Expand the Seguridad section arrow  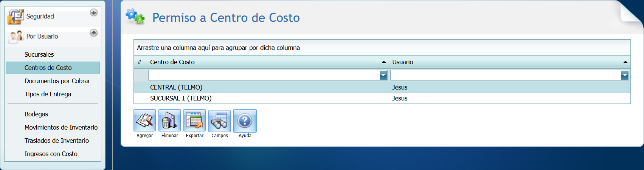tap(94, 12)
